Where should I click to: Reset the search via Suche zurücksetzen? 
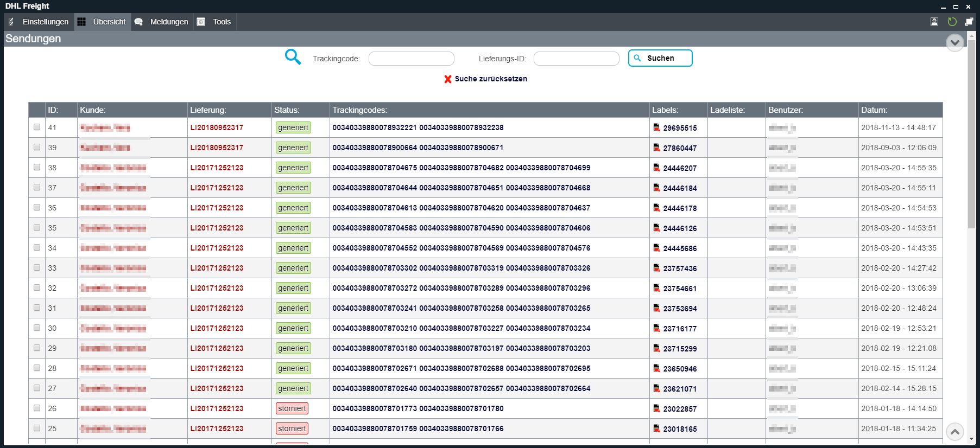click(x=485, y=79)
